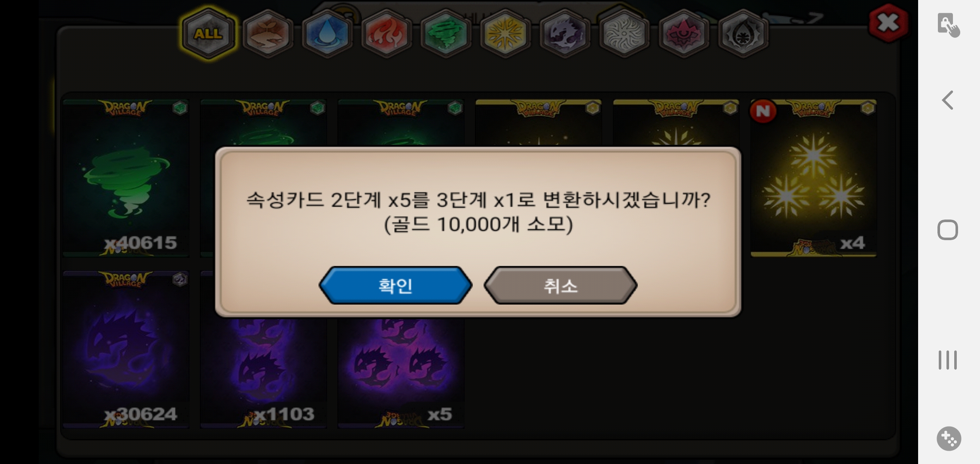Filter cards by water drop attribute
The height and width of the screenshot is (464, 980).
(327, 33)
